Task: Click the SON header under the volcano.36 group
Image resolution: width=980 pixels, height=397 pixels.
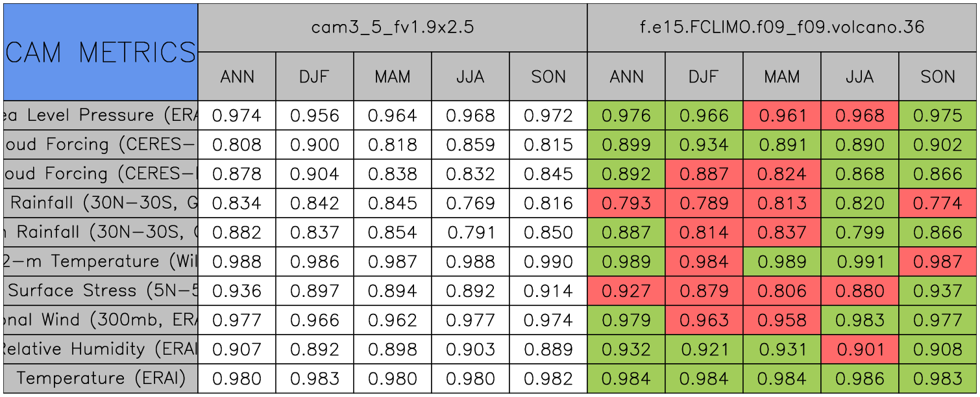Action: pos(938,77)
